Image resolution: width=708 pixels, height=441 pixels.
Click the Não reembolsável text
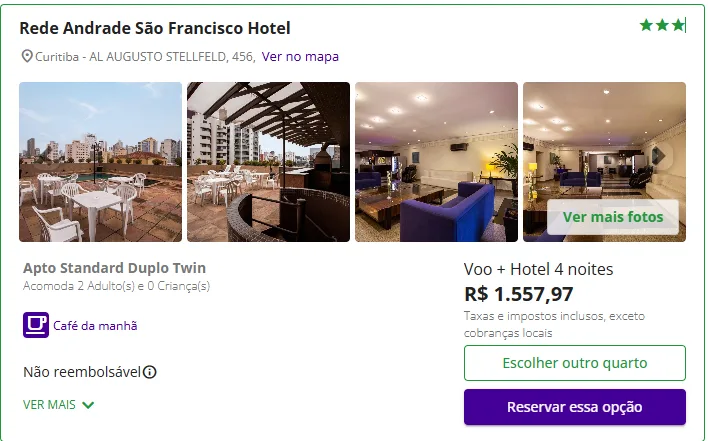81,372
